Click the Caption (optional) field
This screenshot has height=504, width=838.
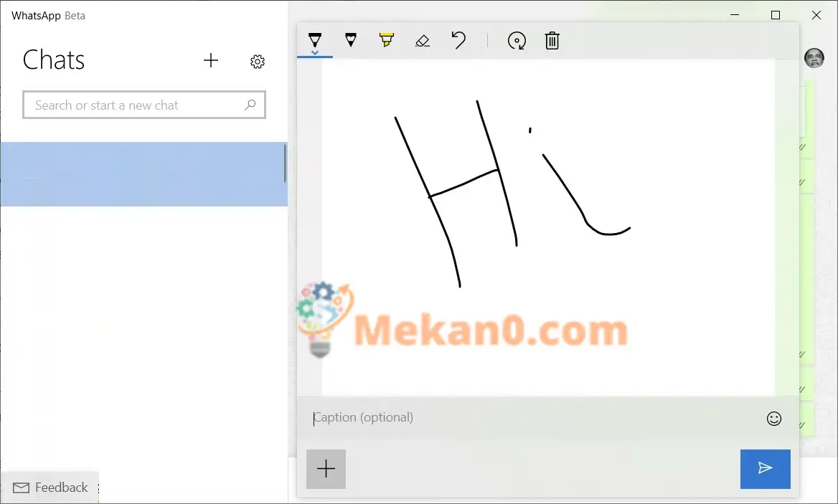[535, 417]
